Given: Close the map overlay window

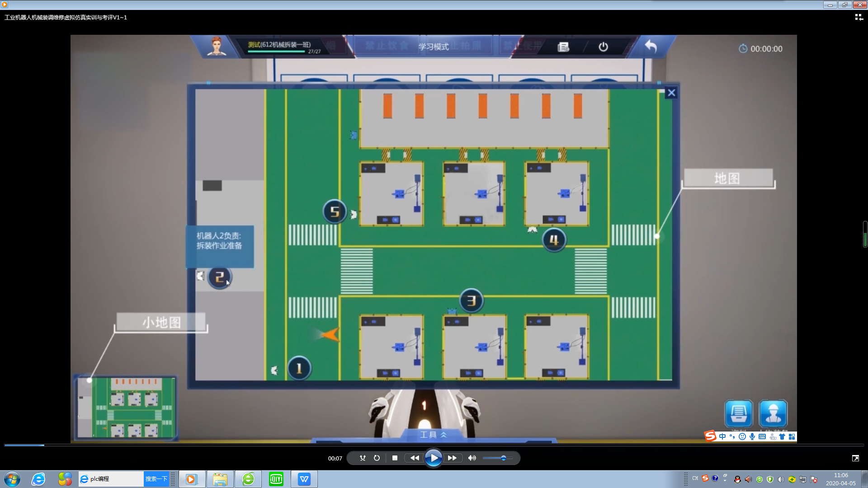Looking at the screenshot, I should click(x=671, y=93).
